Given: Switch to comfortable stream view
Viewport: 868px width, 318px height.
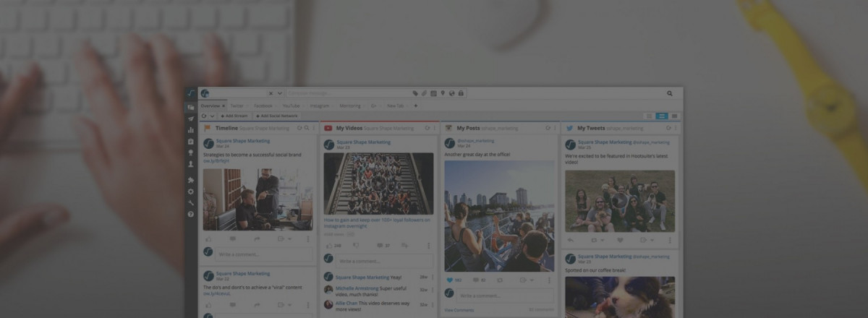Looking at the screenshot, I should (x=674, y=116).
